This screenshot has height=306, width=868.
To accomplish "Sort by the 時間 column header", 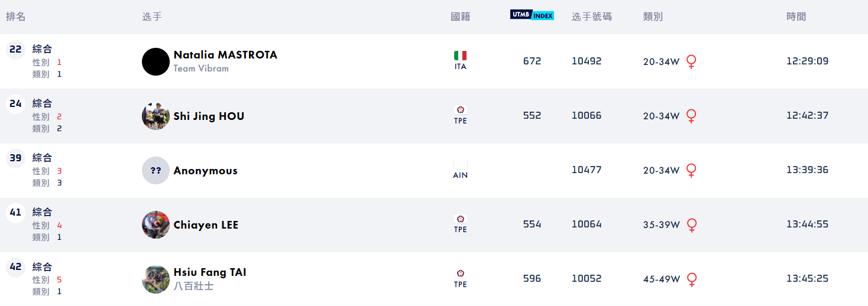I will 796,17.
